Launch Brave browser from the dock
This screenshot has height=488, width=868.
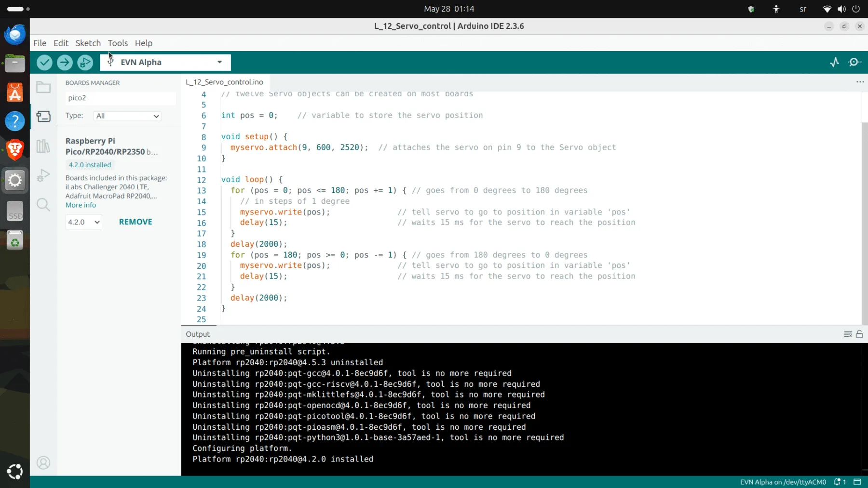(x=15, y=150)
